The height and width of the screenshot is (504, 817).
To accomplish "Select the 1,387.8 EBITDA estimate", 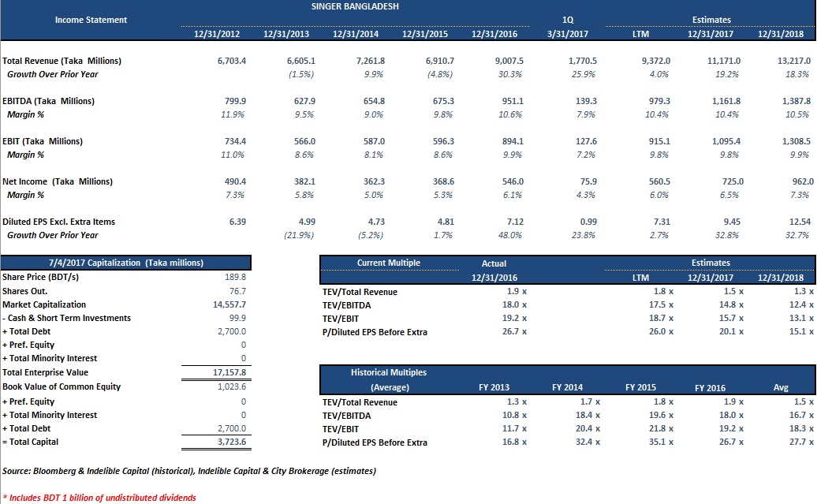I will click(796, 101).
